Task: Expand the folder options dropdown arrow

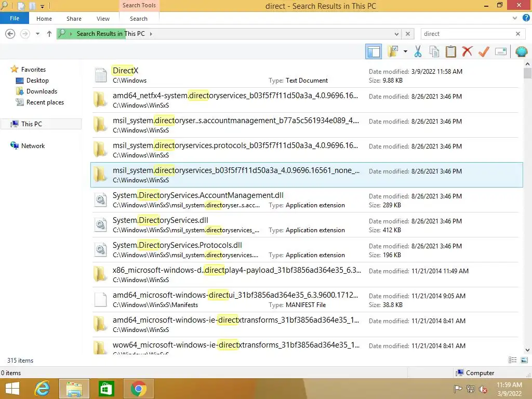Action: tap(405, 51)
